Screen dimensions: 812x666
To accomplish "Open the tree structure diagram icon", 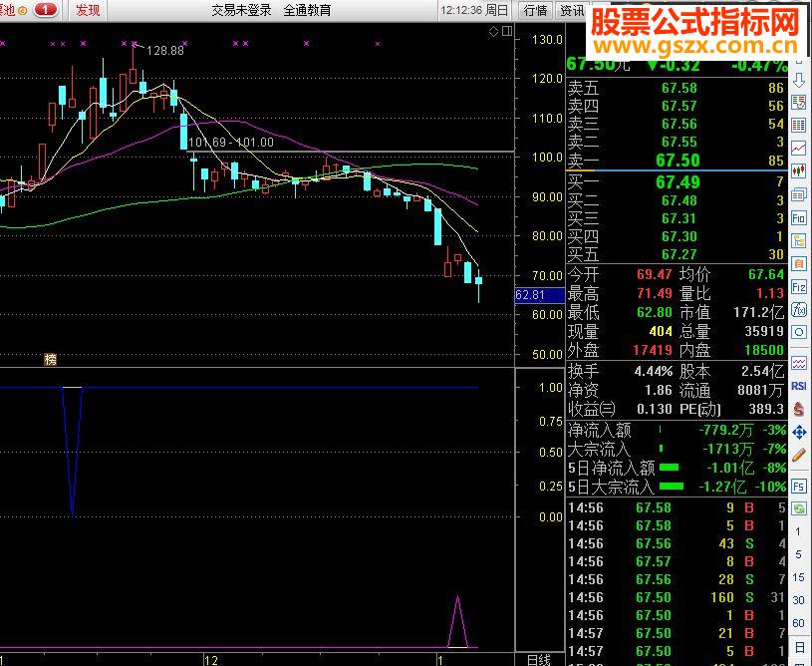I will coord(798,241).
